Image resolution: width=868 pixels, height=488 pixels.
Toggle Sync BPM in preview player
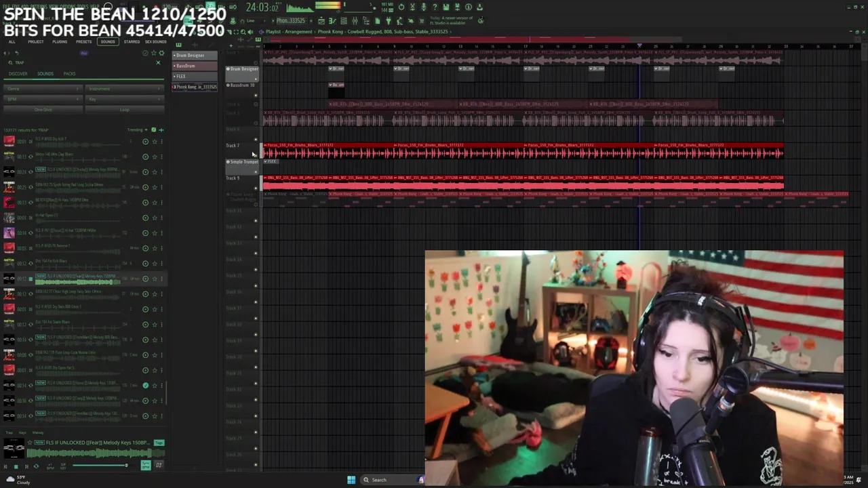point(146,466)
